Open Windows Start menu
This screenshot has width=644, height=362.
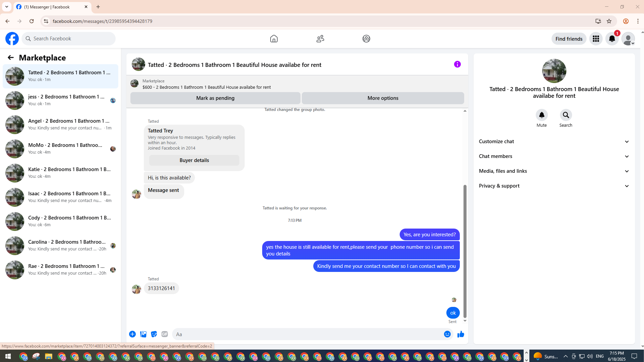(8, 356)
